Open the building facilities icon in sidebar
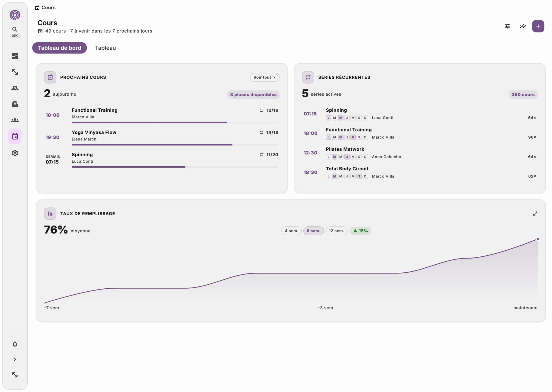This screenshot has height=392, width=552. tap(15, 104)
